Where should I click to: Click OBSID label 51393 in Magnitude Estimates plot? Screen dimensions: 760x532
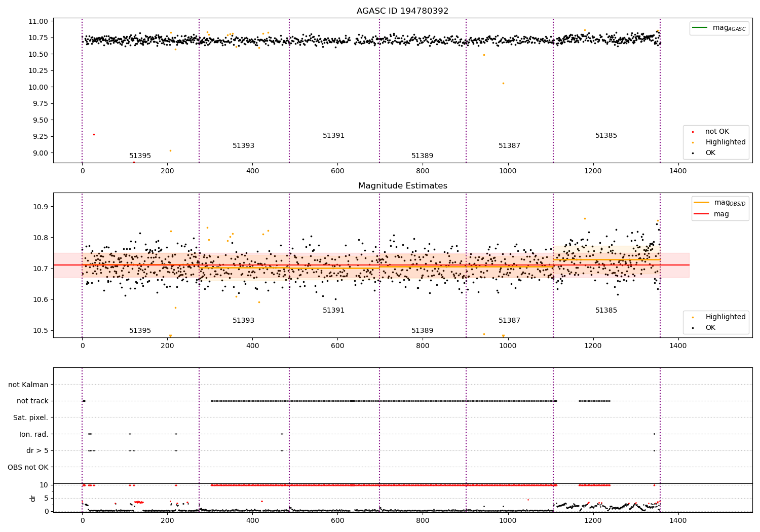(x=243, y=321)
